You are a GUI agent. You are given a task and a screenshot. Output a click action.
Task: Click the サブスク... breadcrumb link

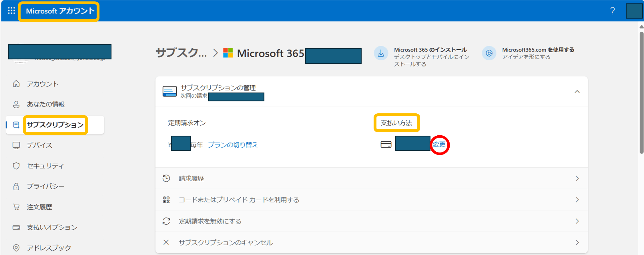point(181,53)
